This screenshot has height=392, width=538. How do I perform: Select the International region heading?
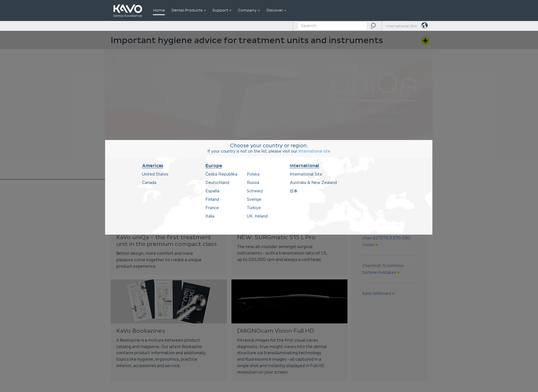[x=304, y=166]
